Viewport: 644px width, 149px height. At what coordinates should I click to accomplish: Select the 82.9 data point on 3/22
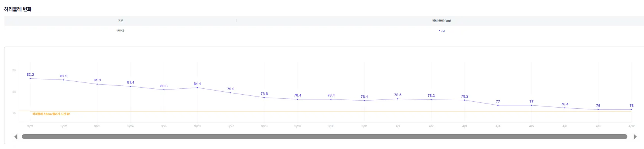[64, 80]
